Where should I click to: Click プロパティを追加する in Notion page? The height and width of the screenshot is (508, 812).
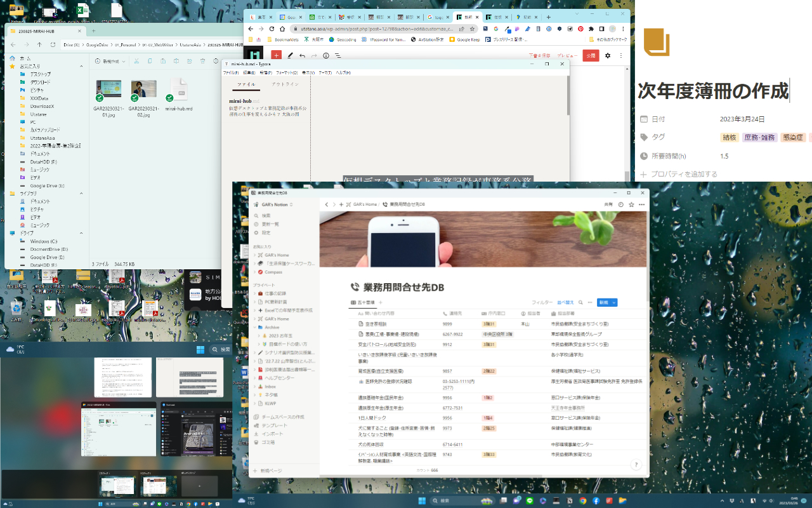678,174
